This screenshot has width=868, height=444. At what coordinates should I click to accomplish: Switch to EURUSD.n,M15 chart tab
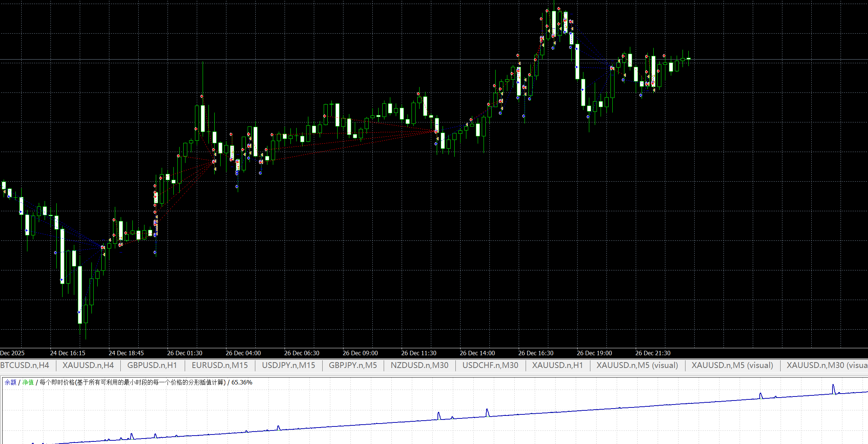[220, 365]
